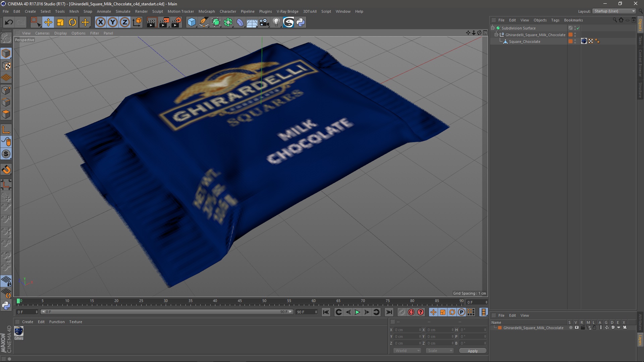The width and height of the screenshot is (644, 362).
Task: Click Square_Chocolate material tag
Action: 584,41
